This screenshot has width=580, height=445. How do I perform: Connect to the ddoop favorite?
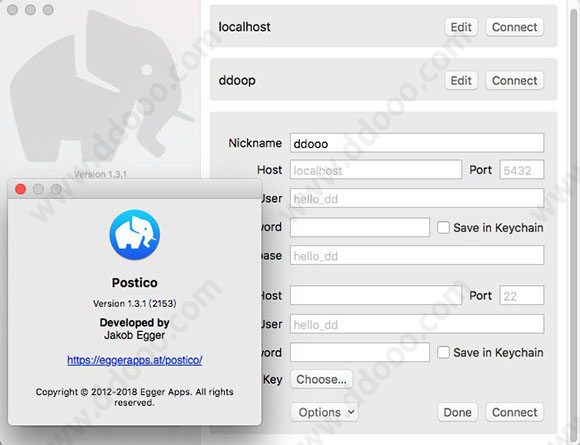click(x=515, y=80)
